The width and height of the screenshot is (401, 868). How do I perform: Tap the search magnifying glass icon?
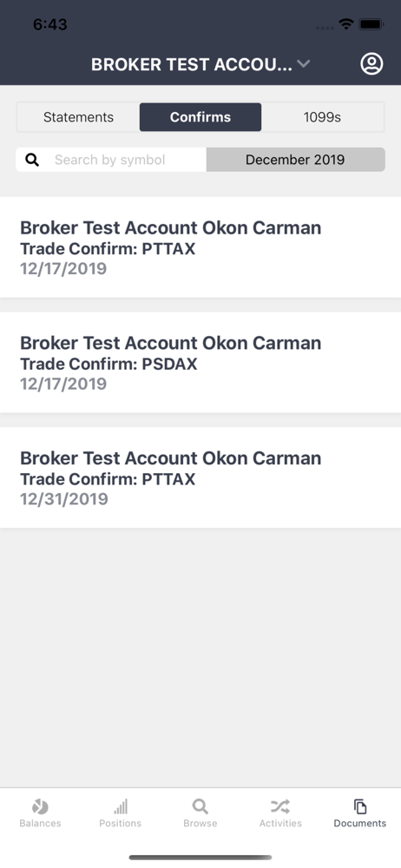pyautogui.click(x=33, y=160)
